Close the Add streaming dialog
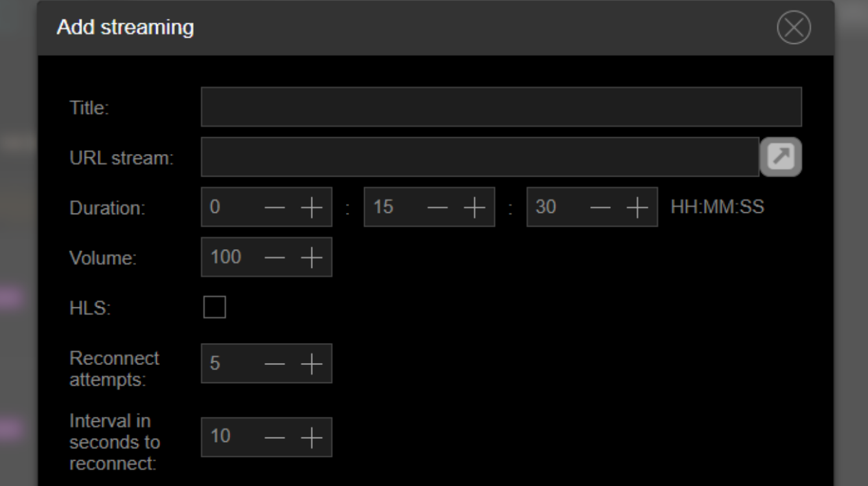The height and width of the screenshot is (486, 868). (794, 28)
